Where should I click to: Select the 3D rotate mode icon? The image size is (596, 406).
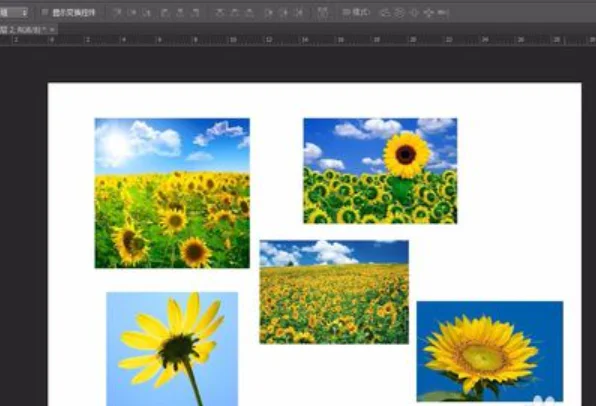[x=385, y=13]
